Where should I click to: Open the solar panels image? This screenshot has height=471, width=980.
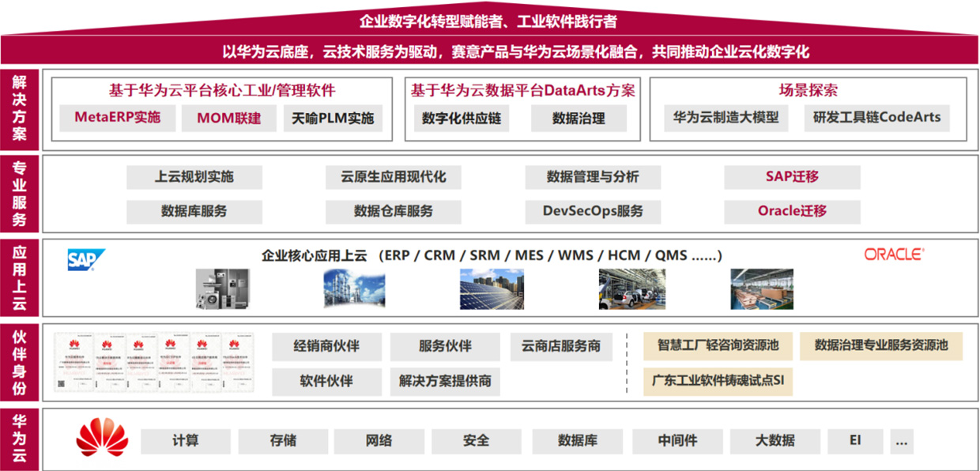[x=492, y=288]
